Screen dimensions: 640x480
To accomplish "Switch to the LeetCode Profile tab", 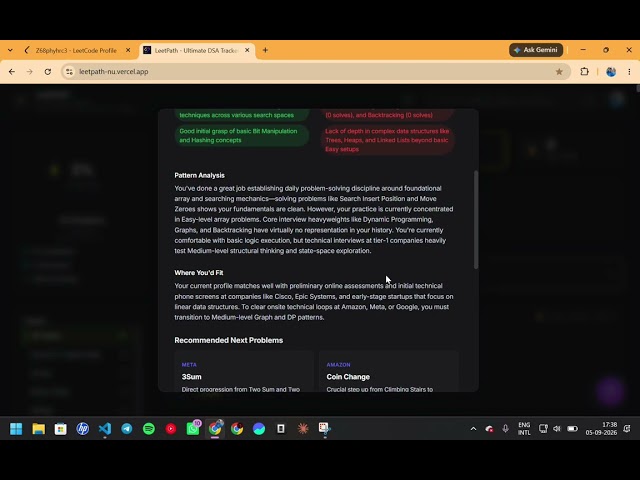I will coord(76,51).
